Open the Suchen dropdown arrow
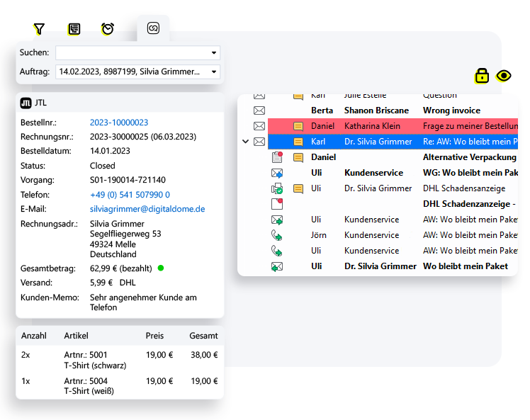 coord(214,53)
